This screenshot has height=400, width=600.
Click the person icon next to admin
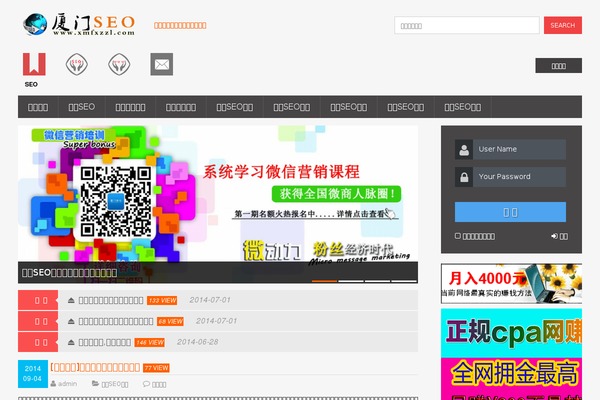[53, 384]
